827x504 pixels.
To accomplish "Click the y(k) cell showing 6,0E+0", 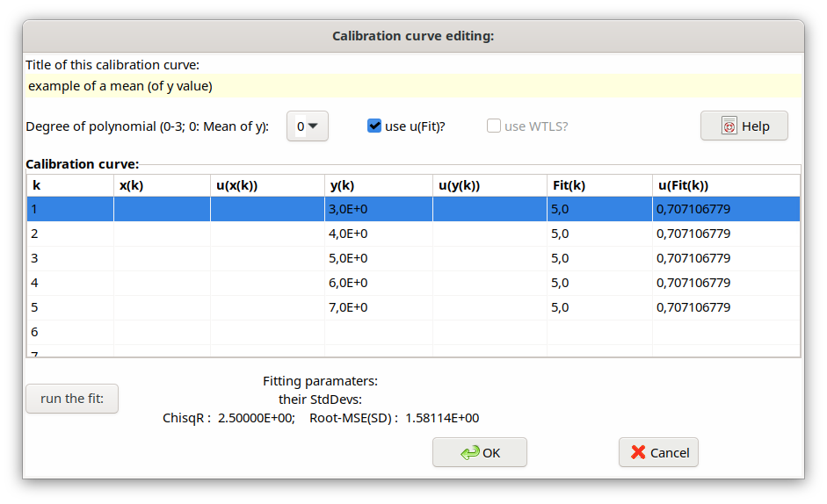I will point(378,283).
